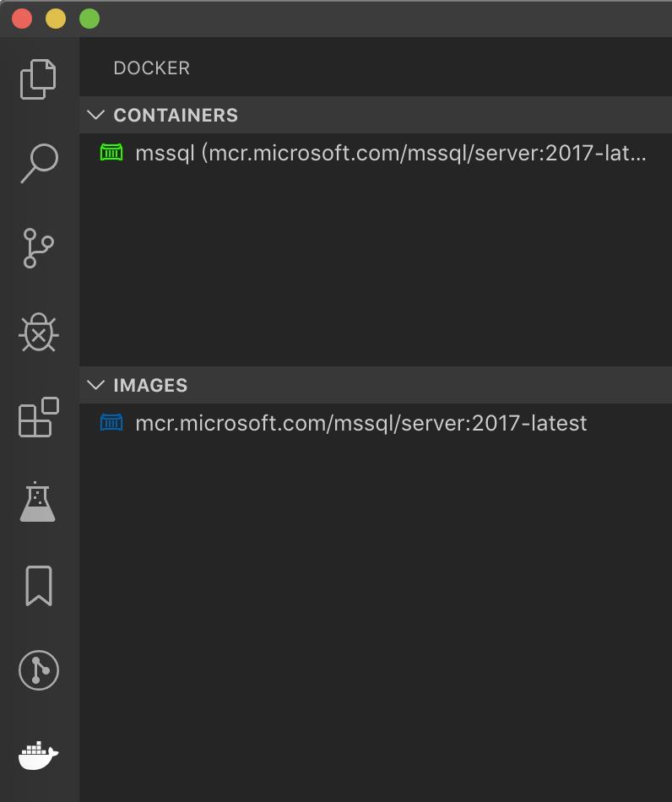672x802 pixels.
Task: Click the yellow macOS minimize button
Action: [x=56, y=19]
